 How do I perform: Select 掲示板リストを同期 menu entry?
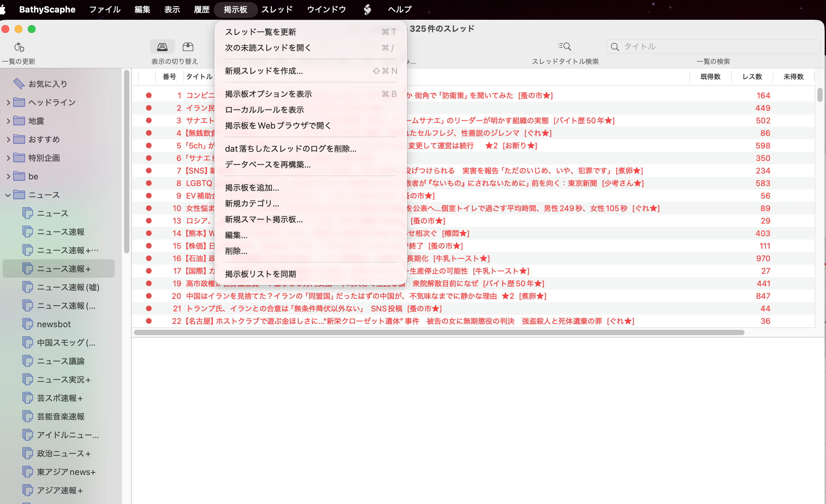pyautogui.click(x=260, y=274)
